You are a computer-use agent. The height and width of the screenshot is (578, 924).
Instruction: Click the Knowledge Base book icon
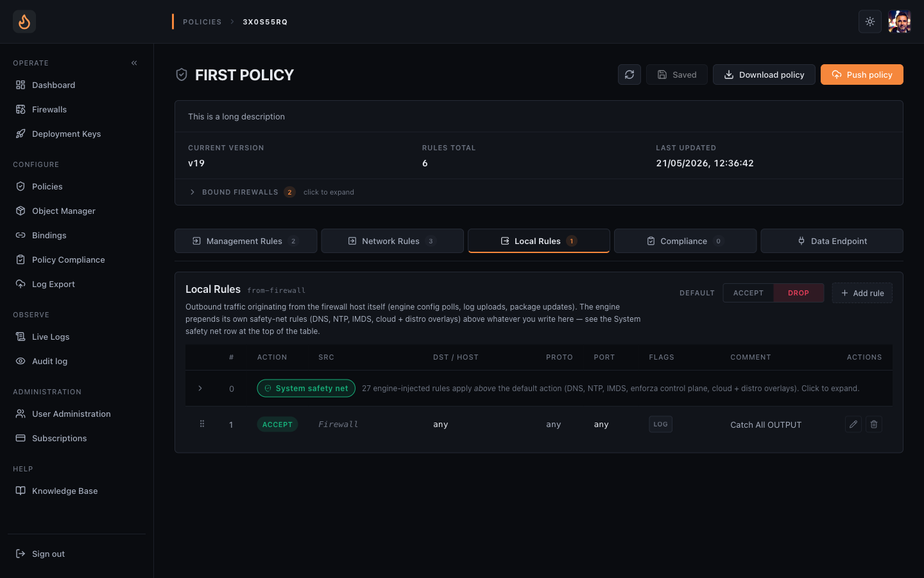(21, 491)
